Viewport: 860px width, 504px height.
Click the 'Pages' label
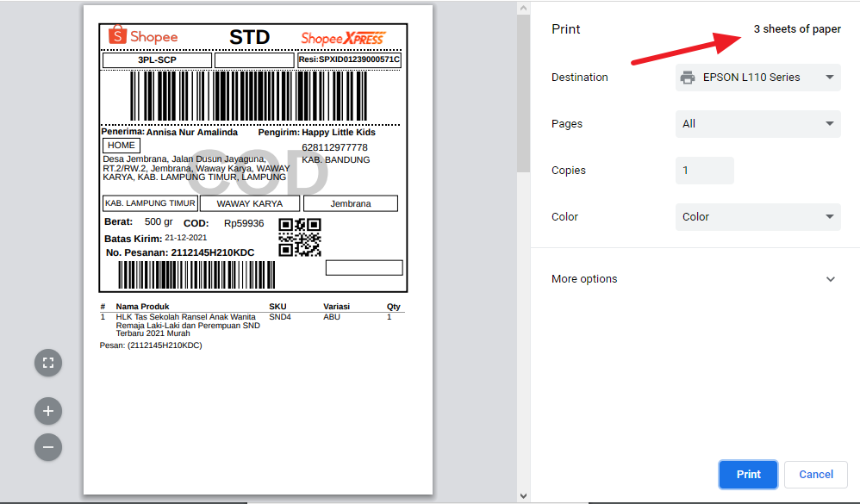point(566,124)
